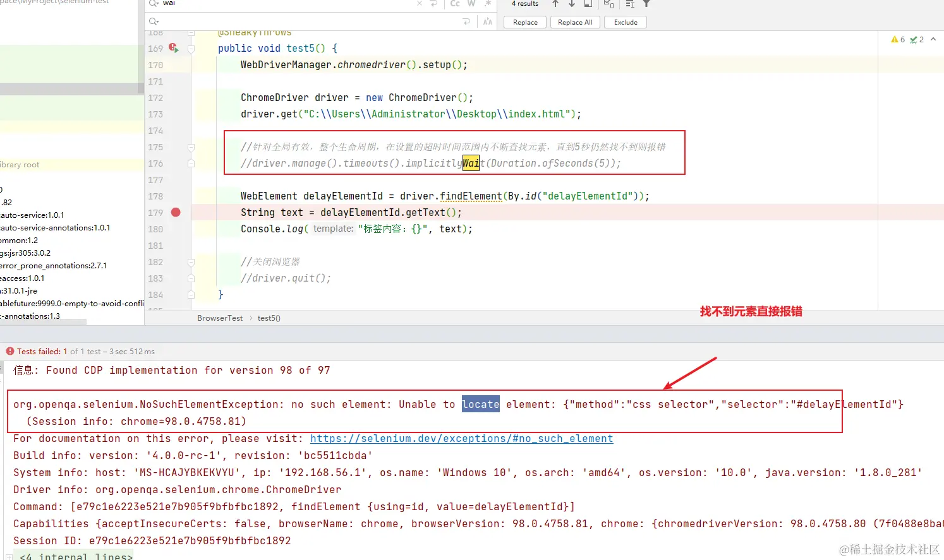Go to the previous search occurrence
The width and height of the screenshot is (944, 560).
tap(555, 4)
